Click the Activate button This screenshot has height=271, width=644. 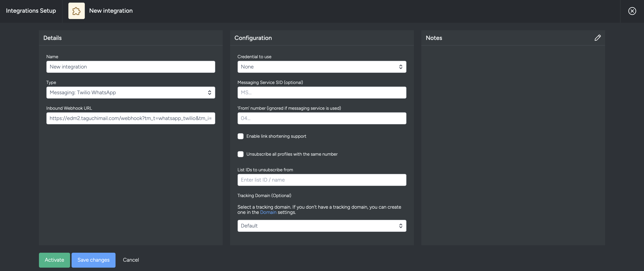54,260
